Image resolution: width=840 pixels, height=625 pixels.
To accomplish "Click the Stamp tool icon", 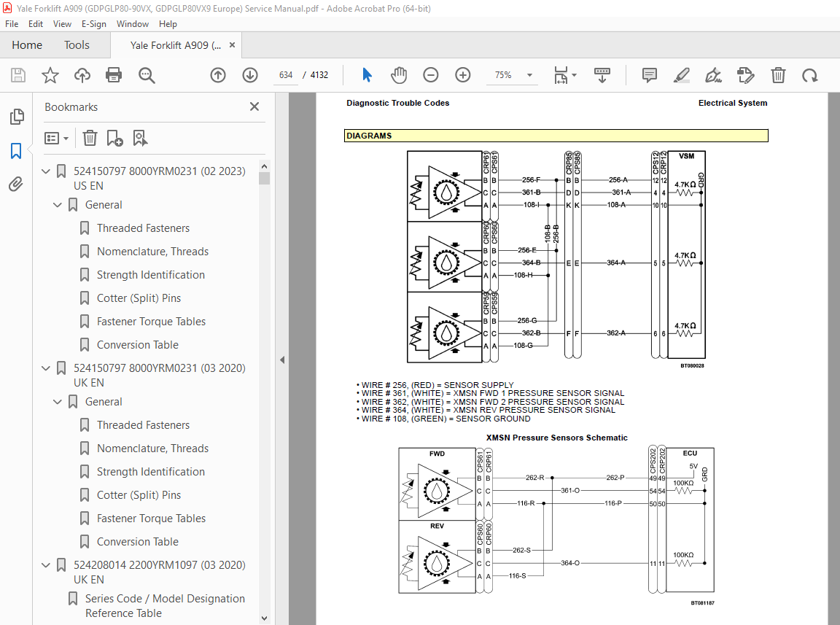I will tap(746, 75).
